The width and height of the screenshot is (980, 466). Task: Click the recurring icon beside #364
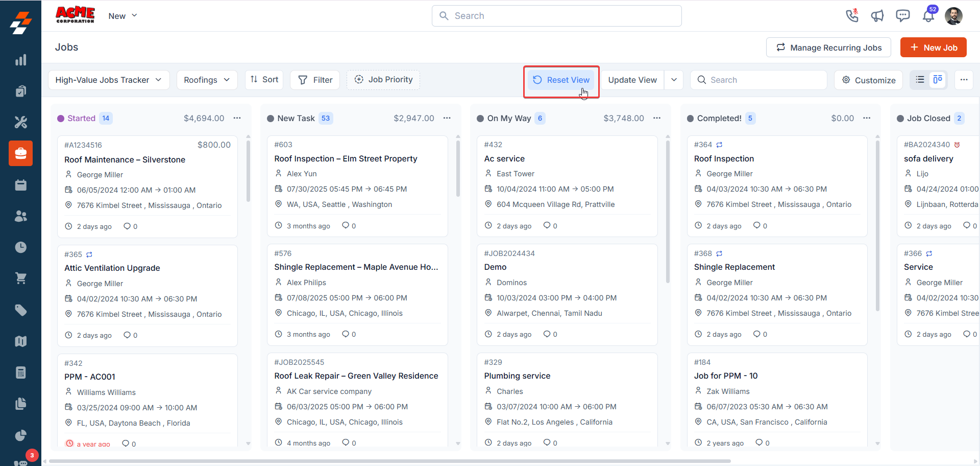click(x=719, y=145)
